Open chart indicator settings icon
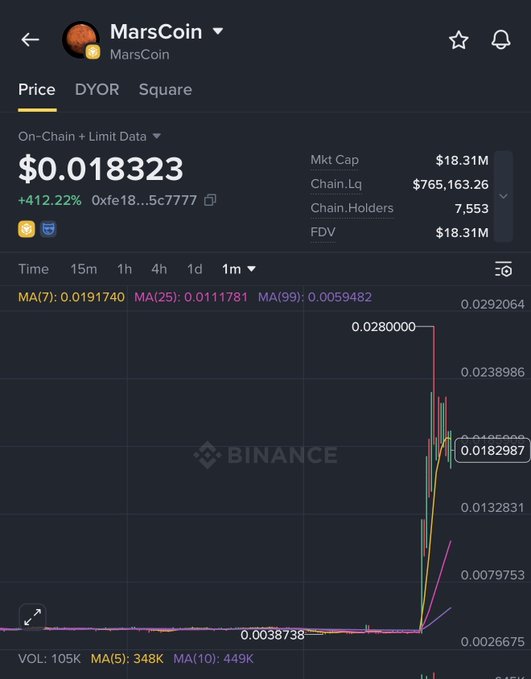This screenshot has width=531, height=679. (503, 269)
